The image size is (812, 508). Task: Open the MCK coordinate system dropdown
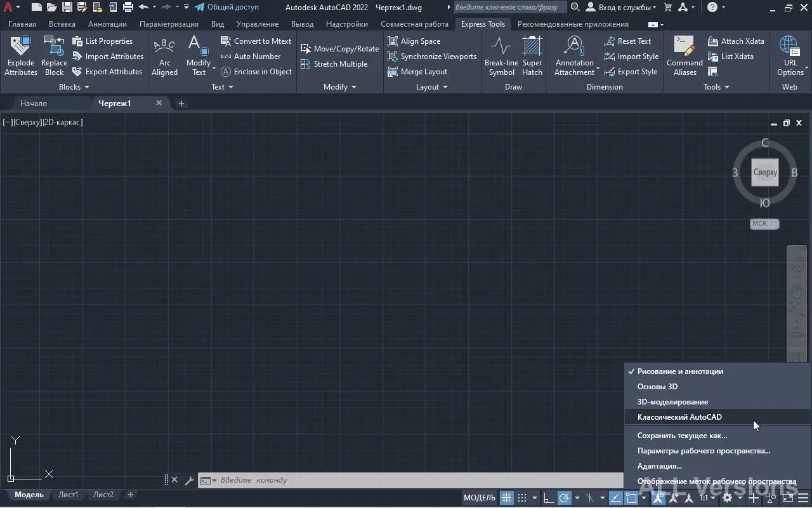click(764, 224)
